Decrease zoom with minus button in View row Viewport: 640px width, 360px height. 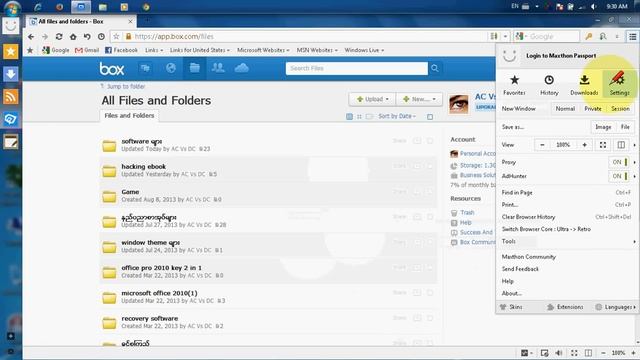point(542,145)
